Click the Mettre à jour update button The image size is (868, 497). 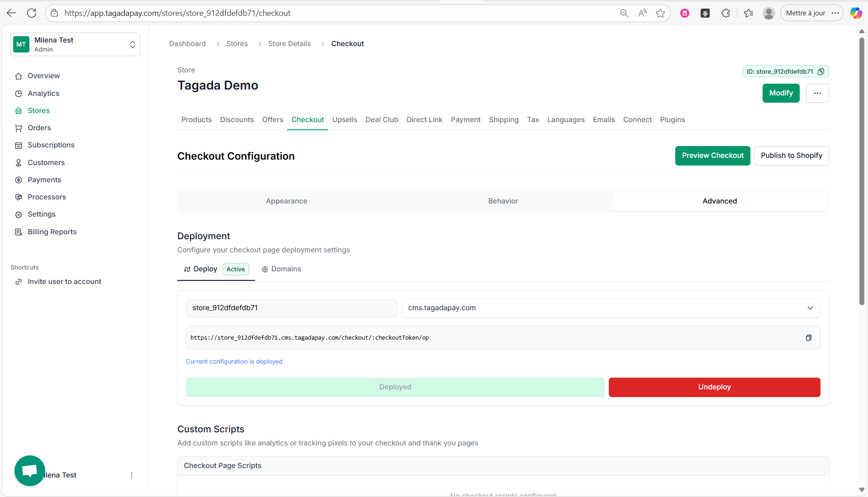pyautogui.click(x=806, y=13)
